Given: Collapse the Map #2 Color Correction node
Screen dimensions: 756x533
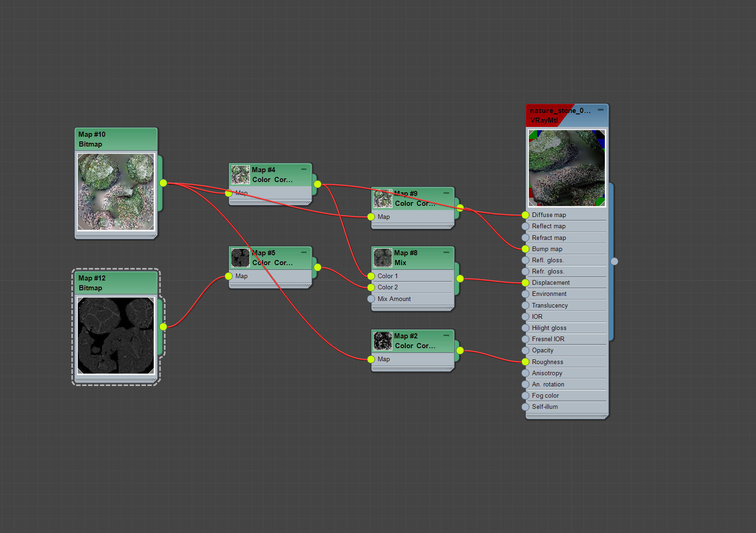Looking at the screenshot, I should [x=446, y=335].
